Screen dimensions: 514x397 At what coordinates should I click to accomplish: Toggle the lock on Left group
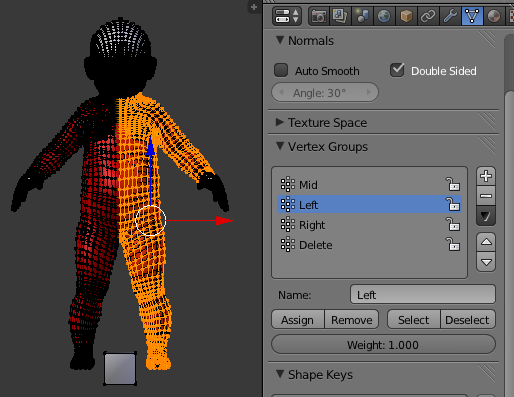(453, 204)
